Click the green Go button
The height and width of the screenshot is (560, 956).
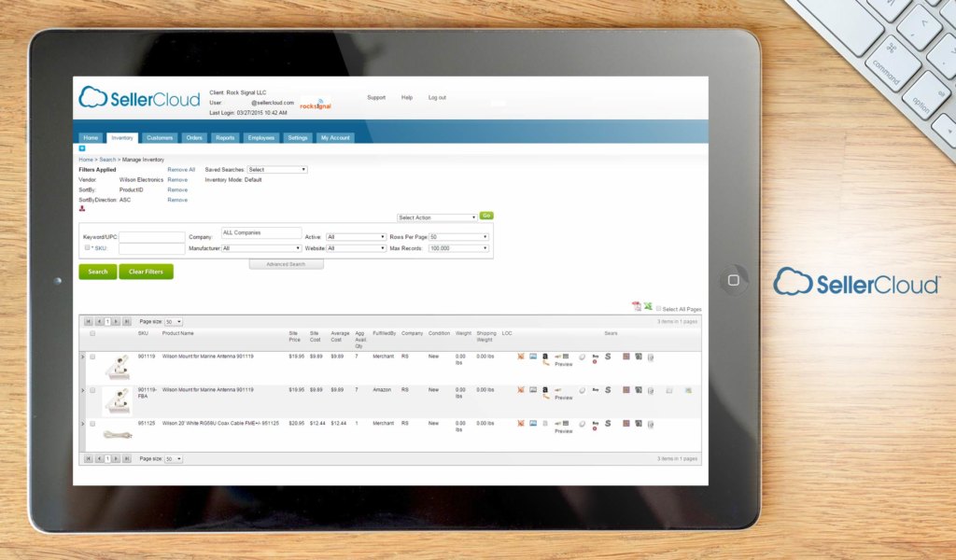[x=485, y=216]
